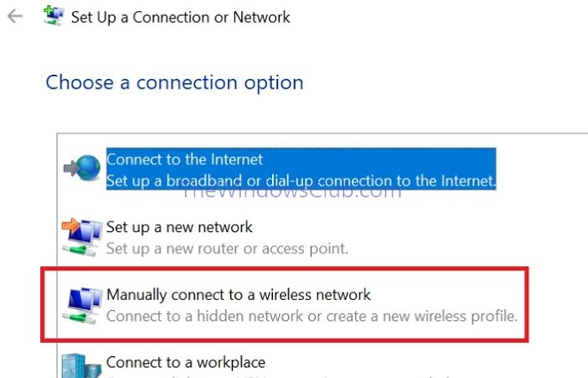Select Manually connect to a wireless network
Screen dimensions: 588x378
click(239, 295)
